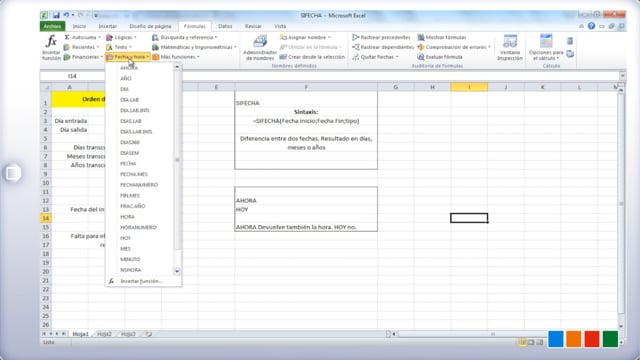Open the Ventana Inspección
The height and width of the screenshot is (360, 640).
[x=510, y=47]
